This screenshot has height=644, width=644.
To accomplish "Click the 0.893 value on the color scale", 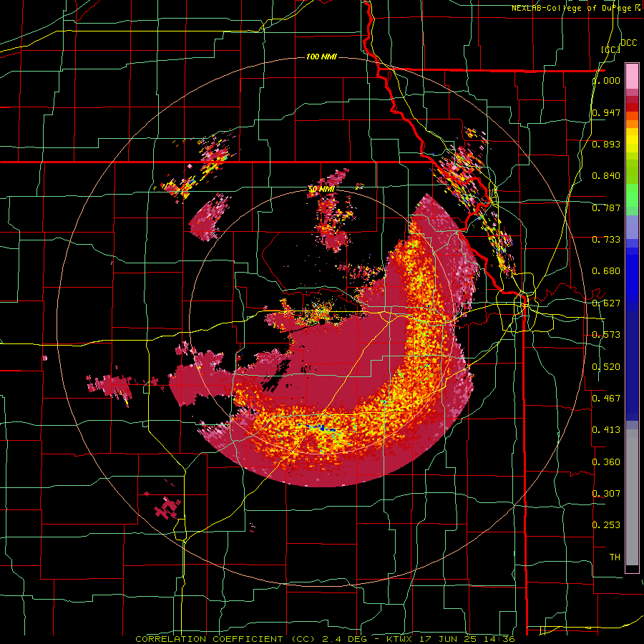I will 606,144.
